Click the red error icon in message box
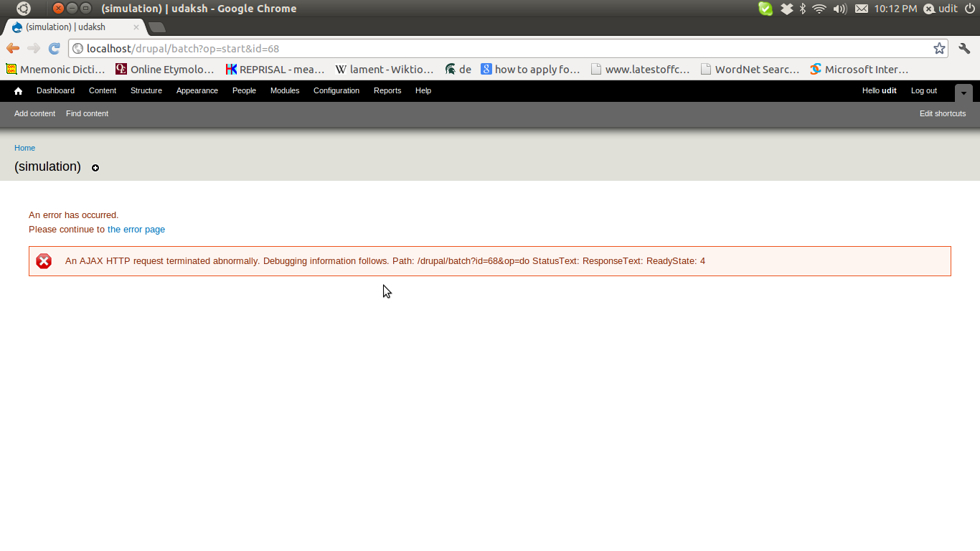This screenshot has width=980, height=551. tap(44, 261)
